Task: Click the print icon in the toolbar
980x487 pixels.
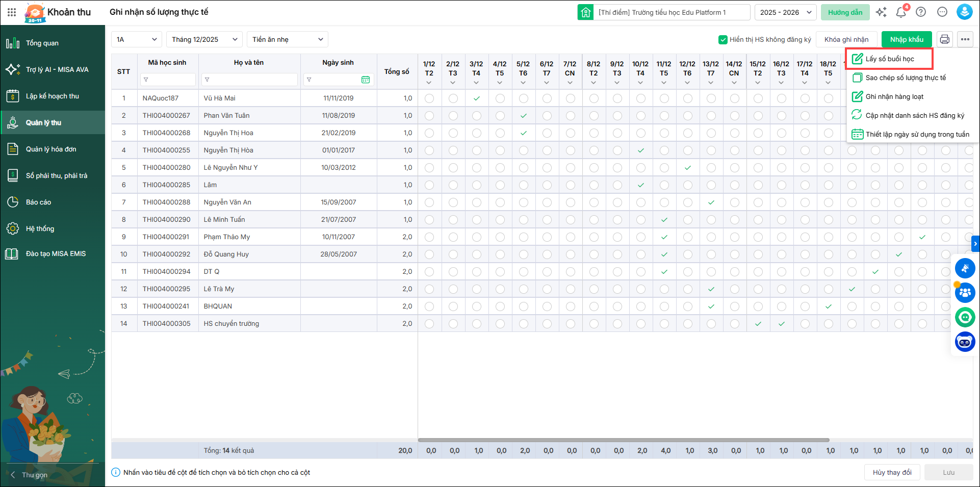Action: tap(944, 39)
